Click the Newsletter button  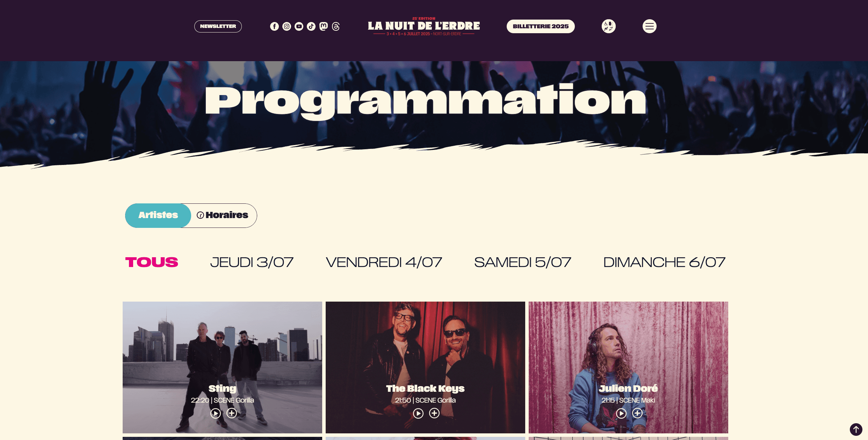coord(218,26)
